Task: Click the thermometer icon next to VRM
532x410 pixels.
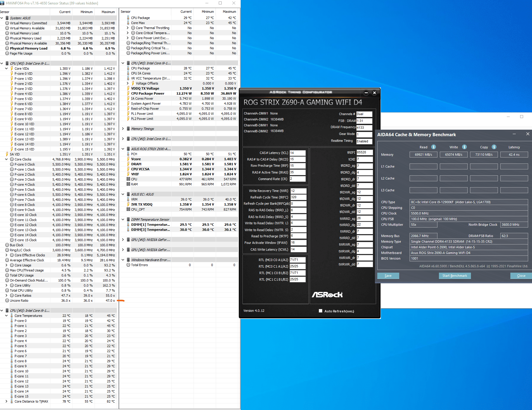Action: tap(128, 199)
